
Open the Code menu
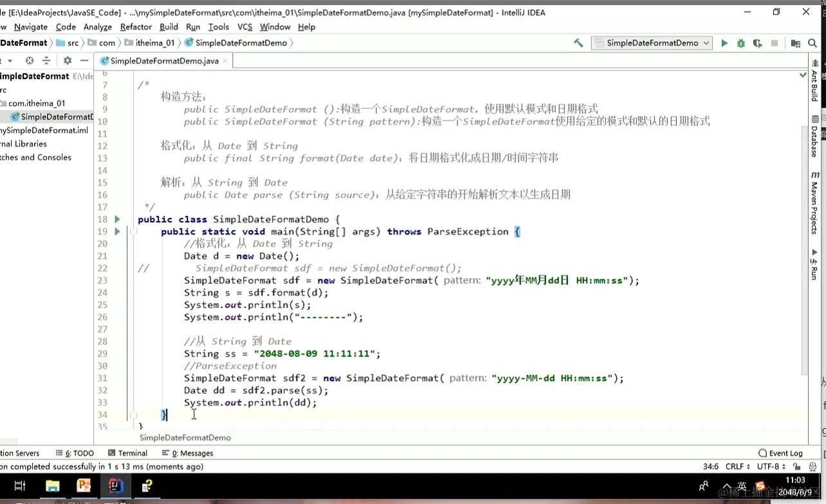[66, 26]
